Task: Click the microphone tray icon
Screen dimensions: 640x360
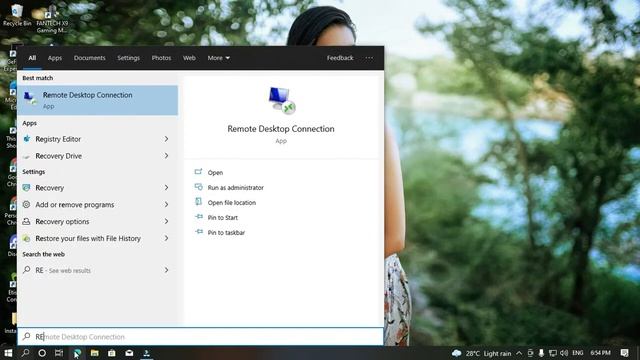Action: pyautogui.click(x=541, y=353)
